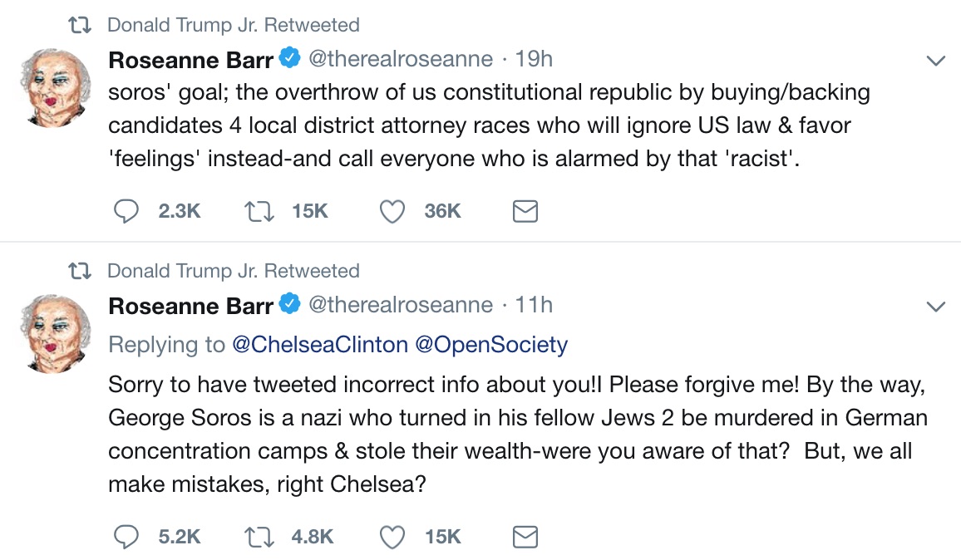Reply to the first tweet about soros' goal
This screenshot has height=560, width=961.
(126, 212)
